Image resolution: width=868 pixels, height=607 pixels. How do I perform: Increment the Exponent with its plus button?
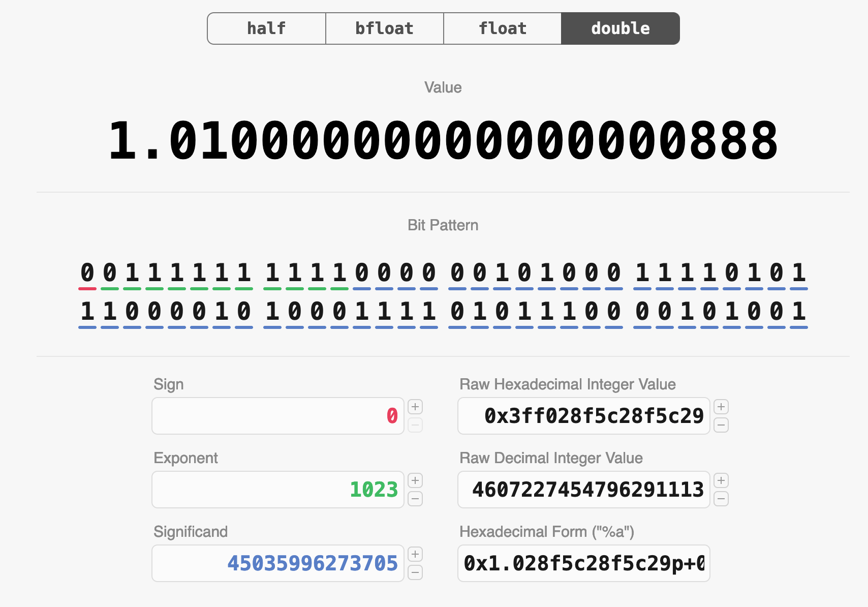coord(415,480)
